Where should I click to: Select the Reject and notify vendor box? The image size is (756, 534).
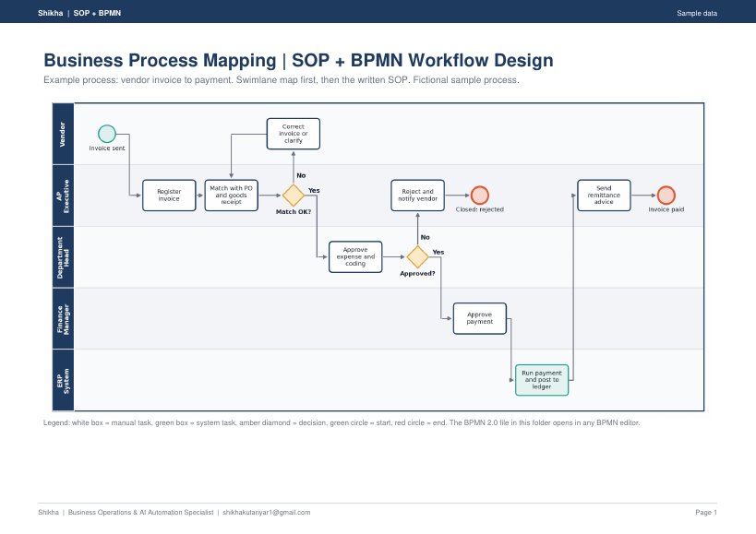point(417,195)
